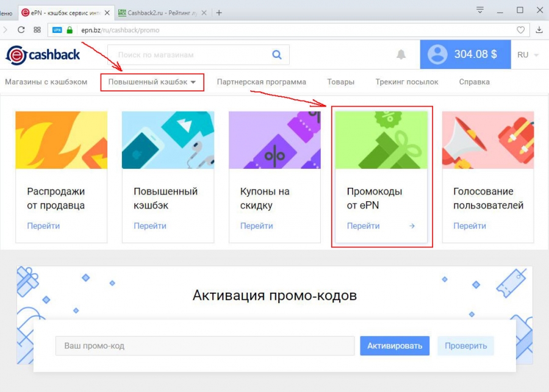549x392 pixels.
Task: Click the Активация промо-кодов heading
Action: [274, 296]
